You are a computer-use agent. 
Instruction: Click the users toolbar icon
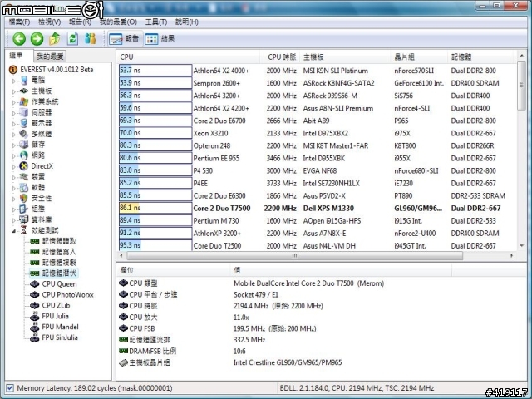[91, 39]
